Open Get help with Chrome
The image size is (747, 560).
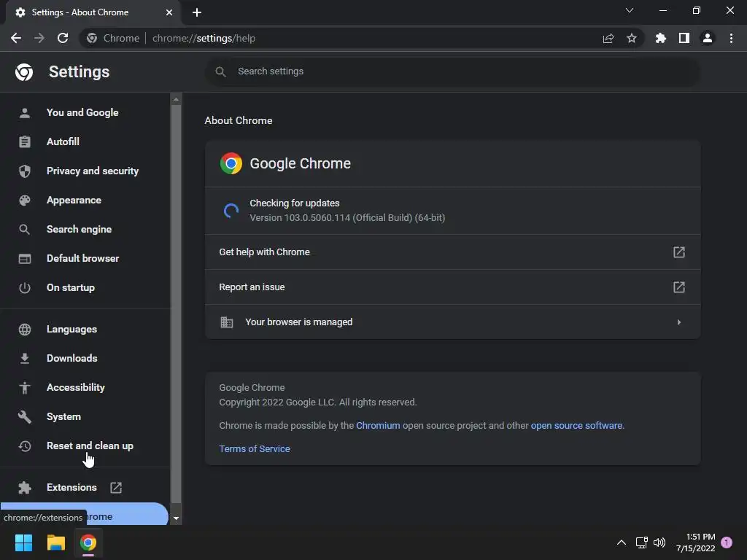coord(452,252)
